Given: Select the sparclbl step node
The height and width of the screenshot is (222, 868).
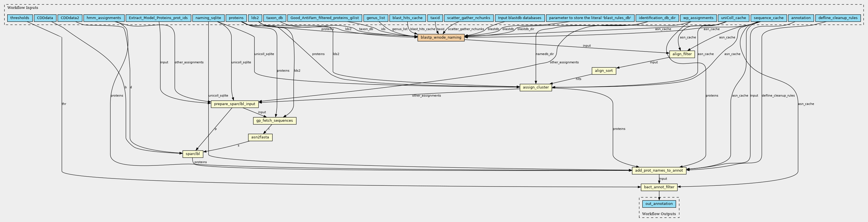Looking at the screenshot, I should click(x=193, y=154).
